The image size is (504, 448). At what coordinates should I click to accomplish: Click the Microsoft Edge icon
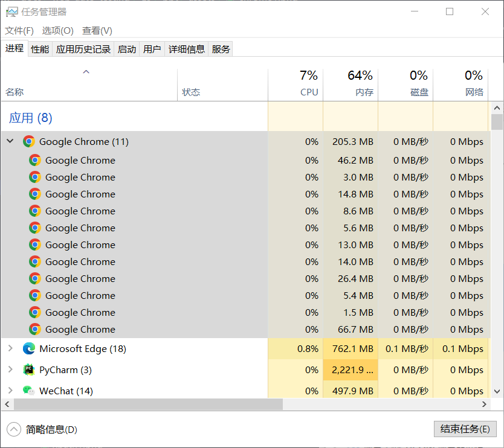(x=28, y=349)
